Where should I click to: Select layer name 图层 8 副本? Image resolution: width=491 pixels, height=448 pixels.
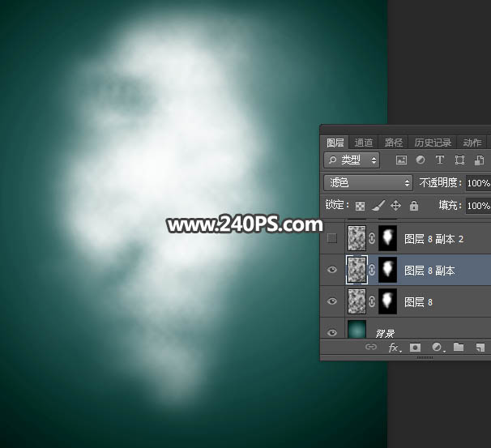pyautogui.click(x=429, y=271)
